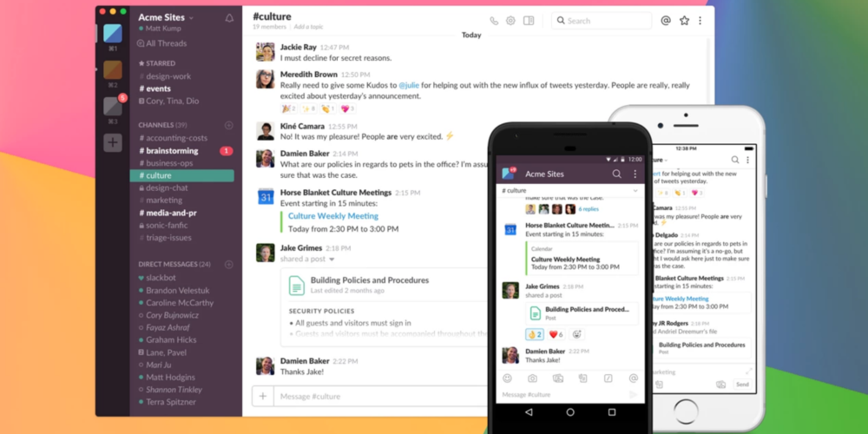Screen dimensions: 868x434
Task: Open the Google Calendar icon in desktop chat
Action: [266, 196]
